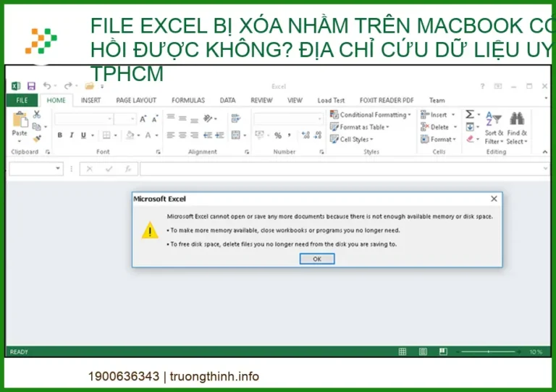Image resolution: width=556 pixels, height=392 pixels.
Task: Toggle the Wrap Text icon
Action: pos(236,119)
